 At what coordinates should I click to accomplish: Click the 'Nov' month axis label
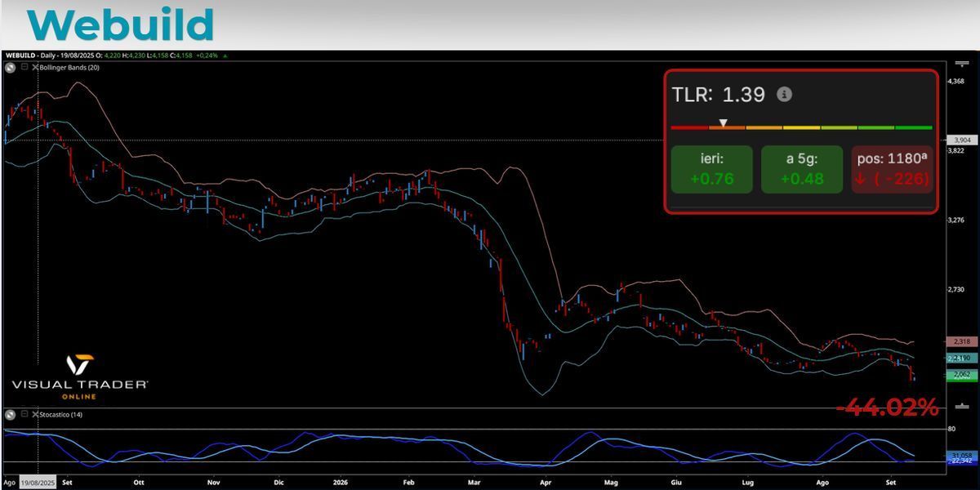pyautogui.click(x=213, y=482)
